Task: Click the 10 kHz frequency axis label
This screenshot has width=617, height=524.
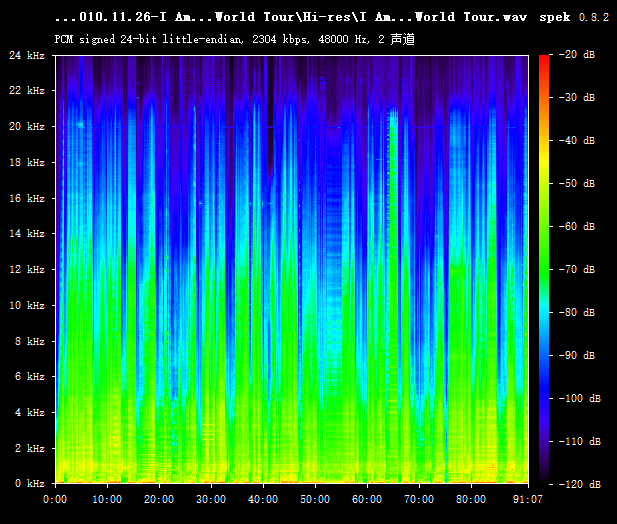Action: click(x=27, y=305)
